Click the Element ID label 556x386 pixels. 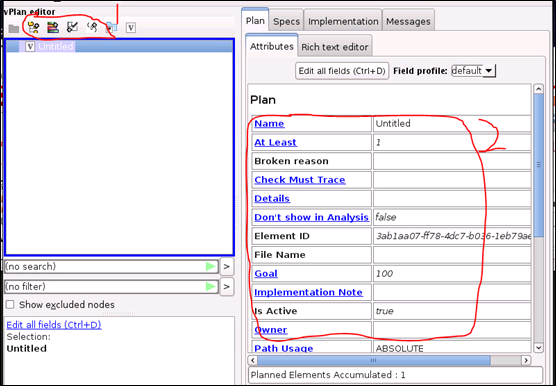(x=282, y=236)
